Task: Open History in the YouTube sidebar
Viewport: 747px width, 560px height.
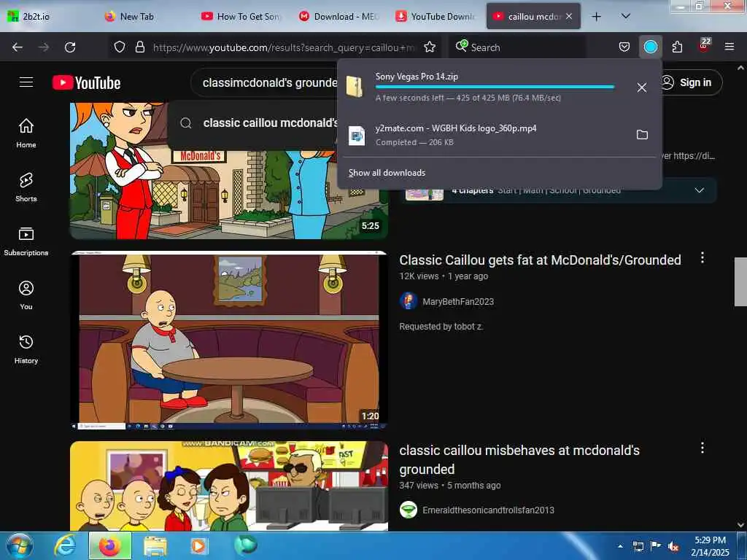Action: click(26, 349)
